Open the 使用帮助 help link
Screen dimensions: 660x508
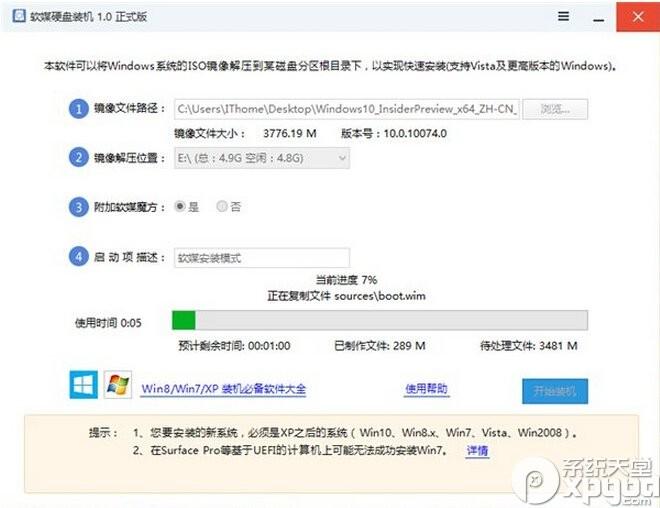point(426,389)
